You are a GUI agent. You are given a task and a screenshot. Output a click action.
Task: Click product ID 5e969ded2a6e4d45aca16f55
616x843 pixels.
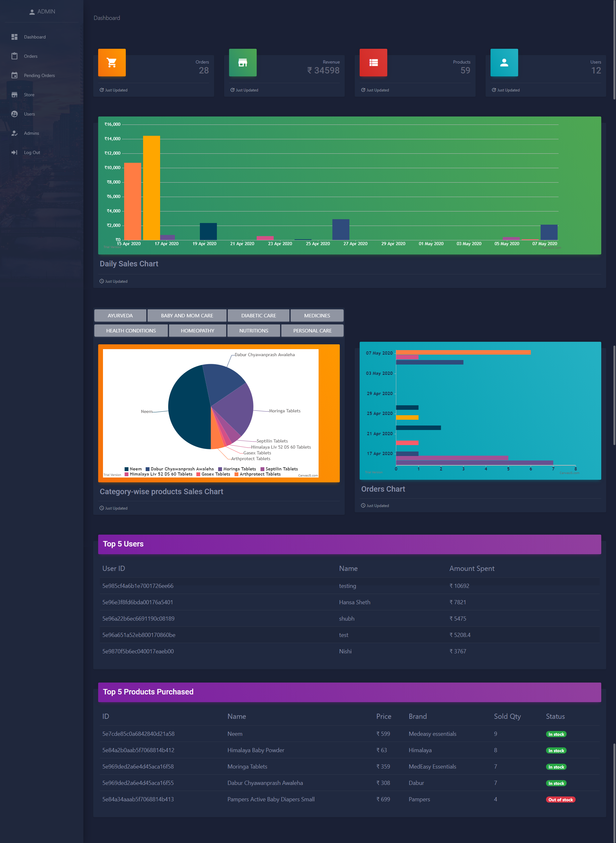138,783
